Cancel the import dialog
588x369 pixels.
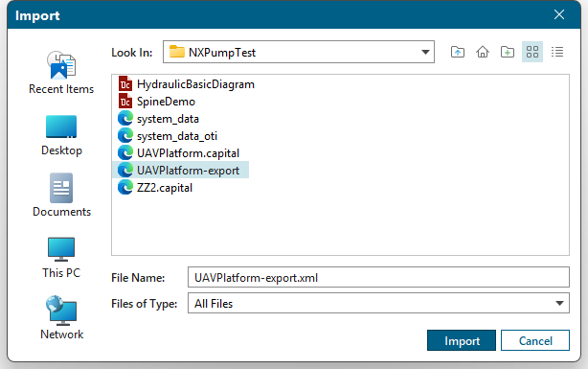pyautogui.click(x=535, y=340)
